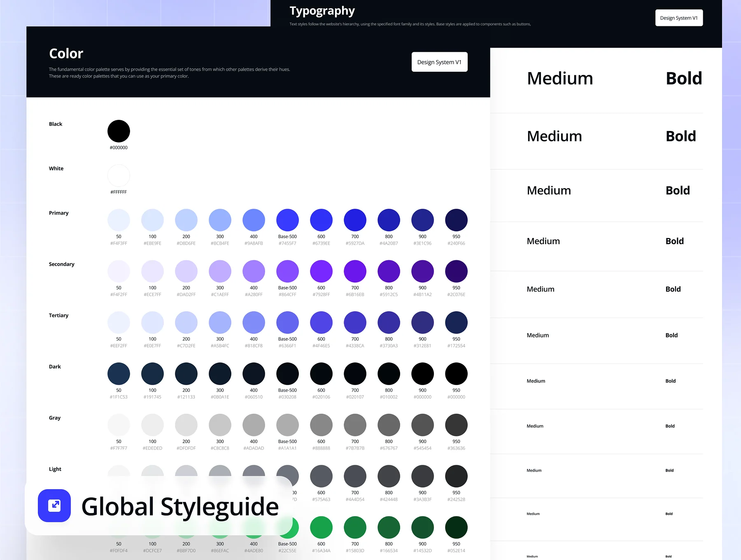
Task: Pick Dark Base-500 swatch #030208
Action: [287, 374]
